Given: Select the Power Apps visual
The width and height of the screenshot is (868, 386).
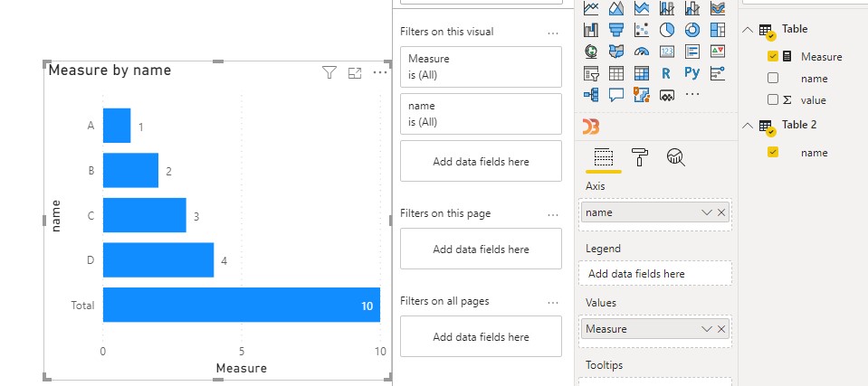Looking at the screenshot, I should [x=667, y=95].
